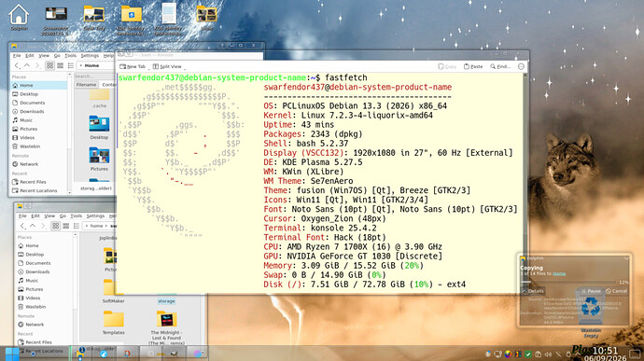Viewport: 644px width, 361px height.
Task: Select Network in lower Dolphin Places
Action: (x=45, y=325)
